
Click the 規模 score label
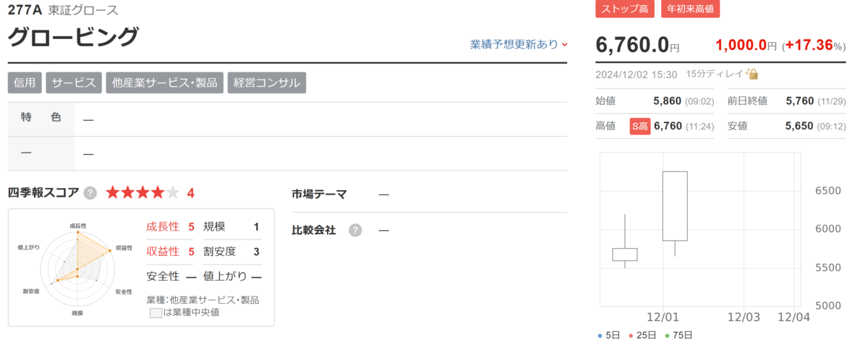(x=214, y=227)
